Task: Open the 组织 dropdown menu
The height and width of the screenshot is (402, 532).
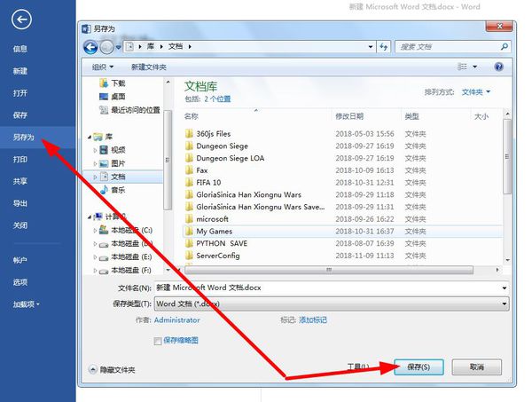Action: point(103,67)
